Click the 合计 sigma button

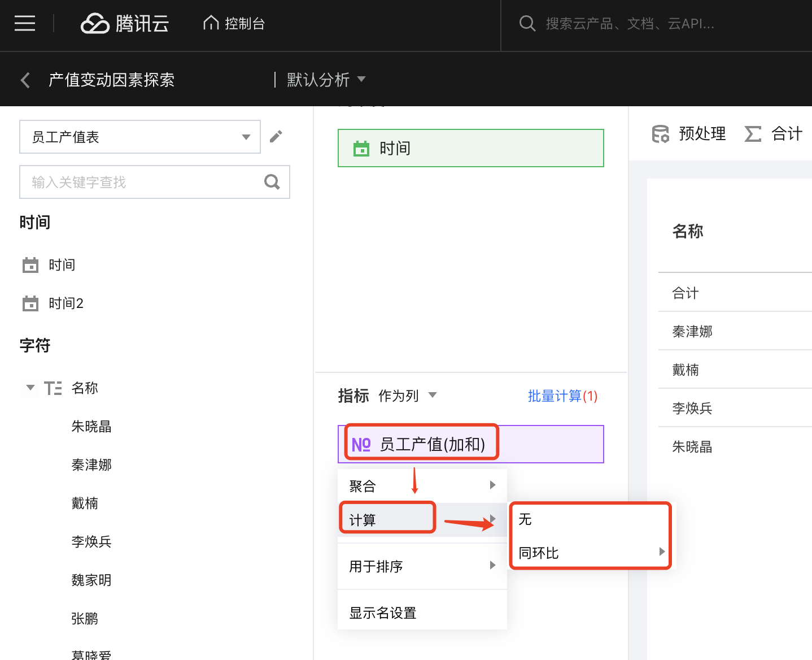point(774,134)
